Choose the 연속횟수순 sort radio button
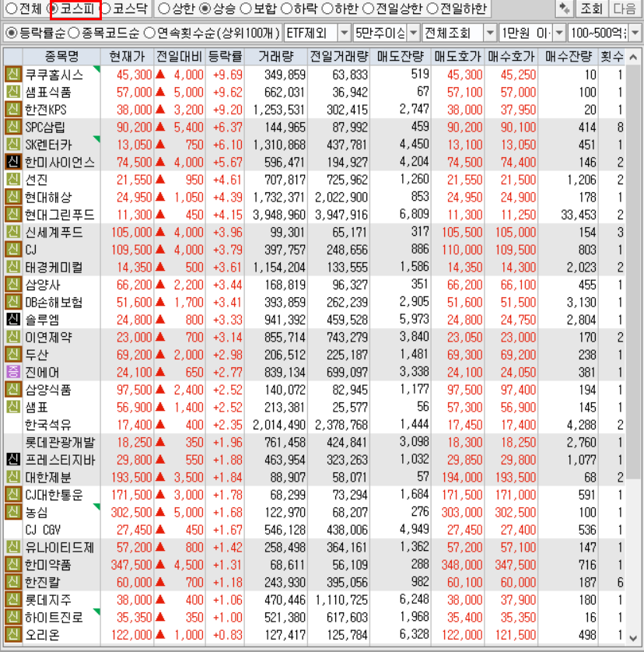Image resolution: width=644 pixels, height=652 pixels. 149,33
